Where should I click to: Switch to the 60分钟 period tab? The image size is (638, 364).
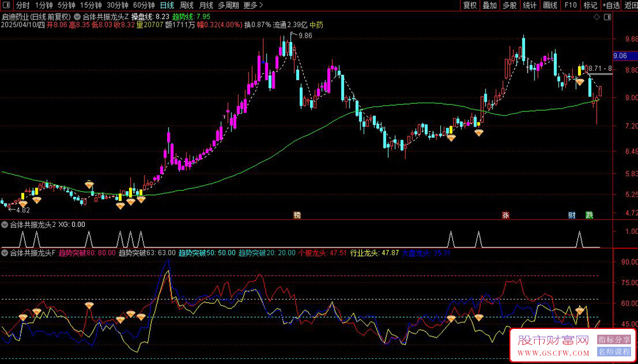click(144, 5)
